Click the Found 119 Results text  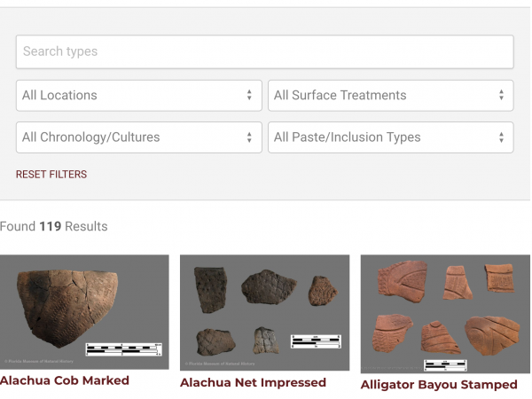[x=53, y=226]
